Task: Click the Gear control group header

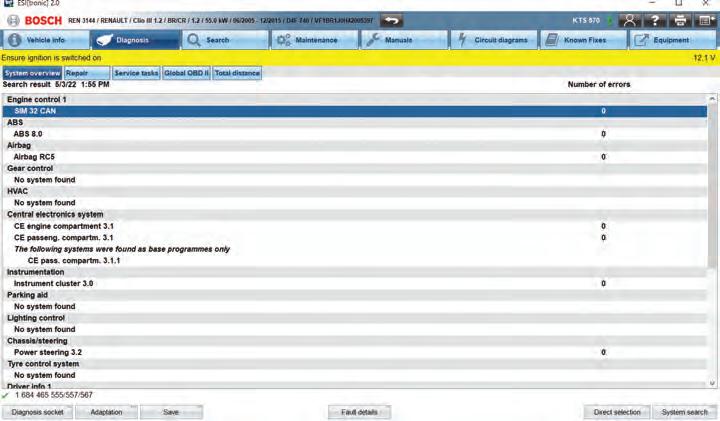Action: click(354, 168)
